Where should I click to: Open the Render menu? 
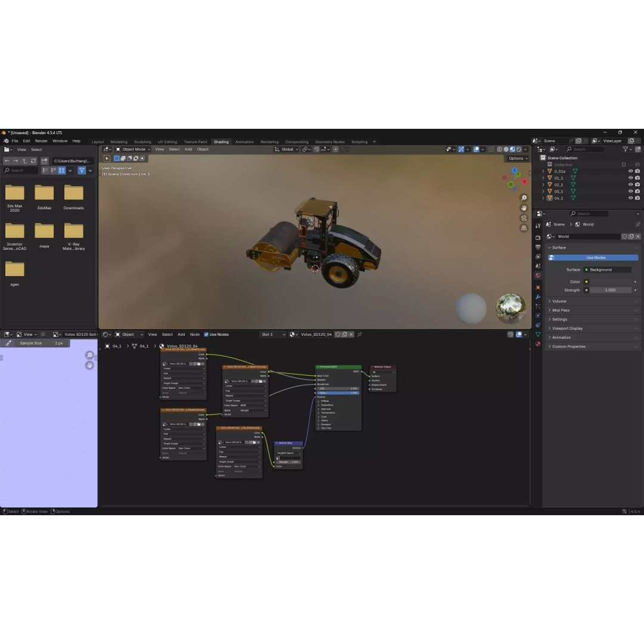41,141
